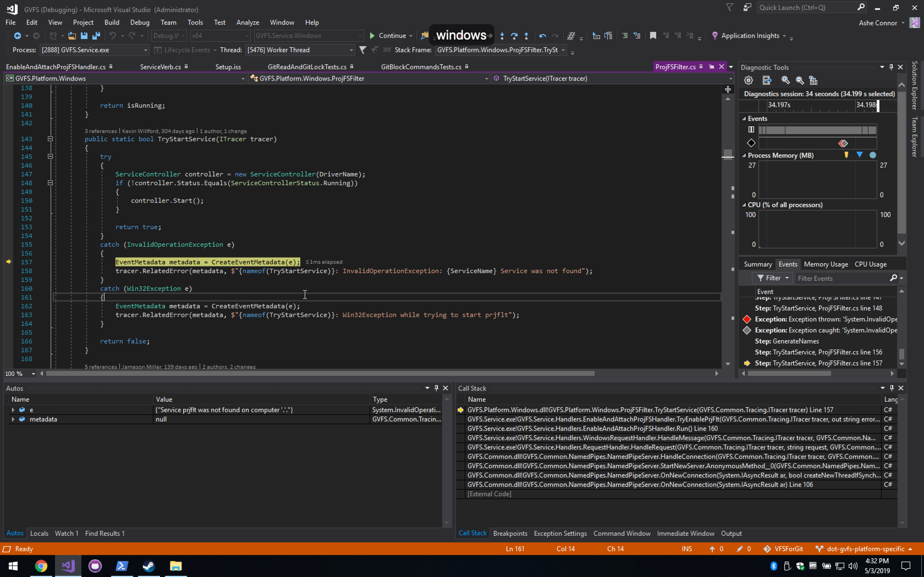Click the Step Out debug icon
Image resolution: width=924 pixels, height=577 pixels.
point(526,36)
